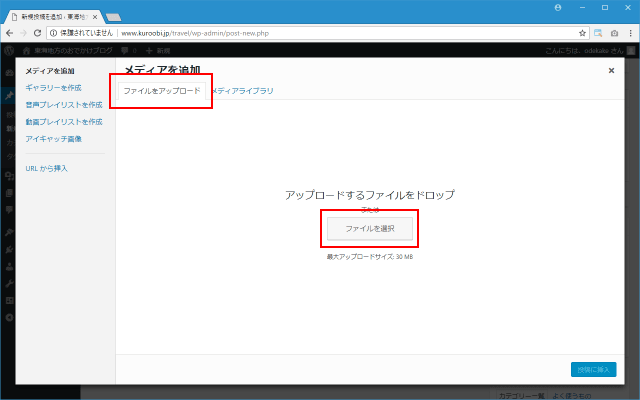The width and height of the screenshot is (640, 400).
Task: Close the media dialog with the X
Action: pyautogui.click(x=611, y=71)
